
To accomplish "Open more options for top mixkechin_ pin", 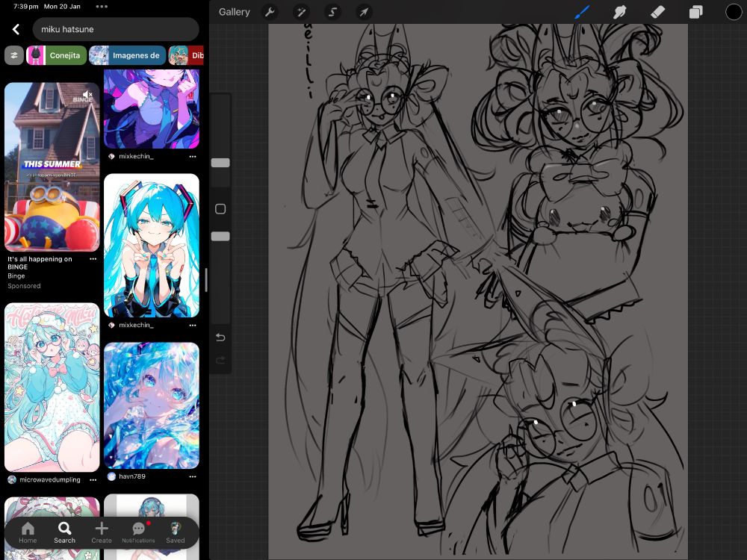I will [x=193, y=156].
